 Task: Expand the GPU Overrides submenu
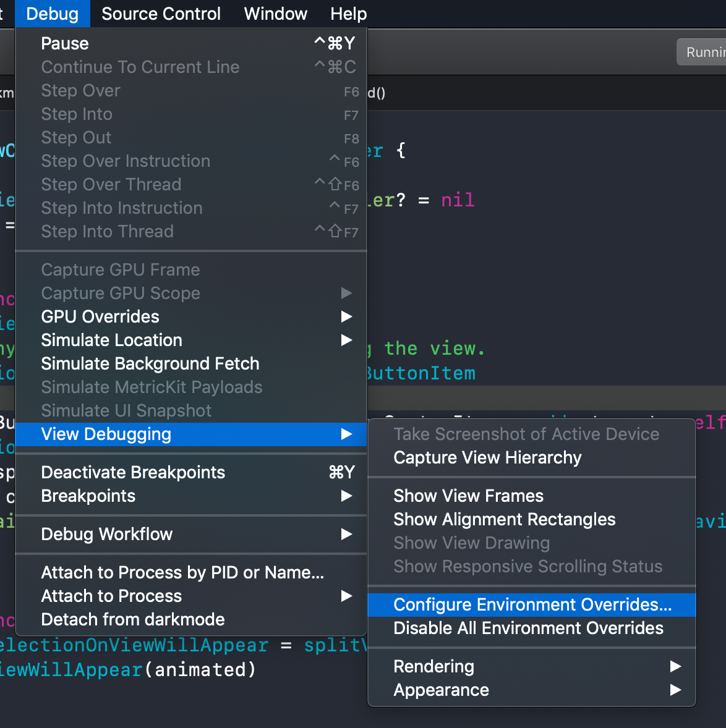tap(100, 317)
